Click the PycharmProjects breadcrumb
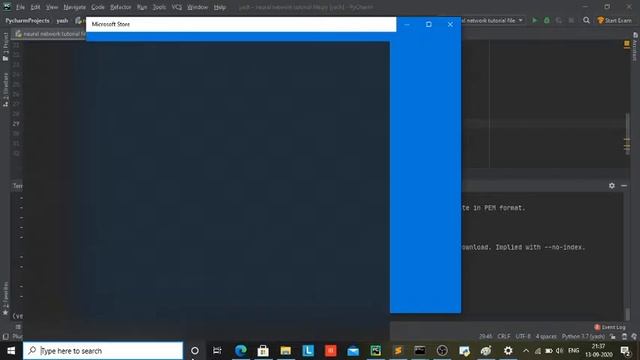The image size is (640, 360). tap(27, 20)
